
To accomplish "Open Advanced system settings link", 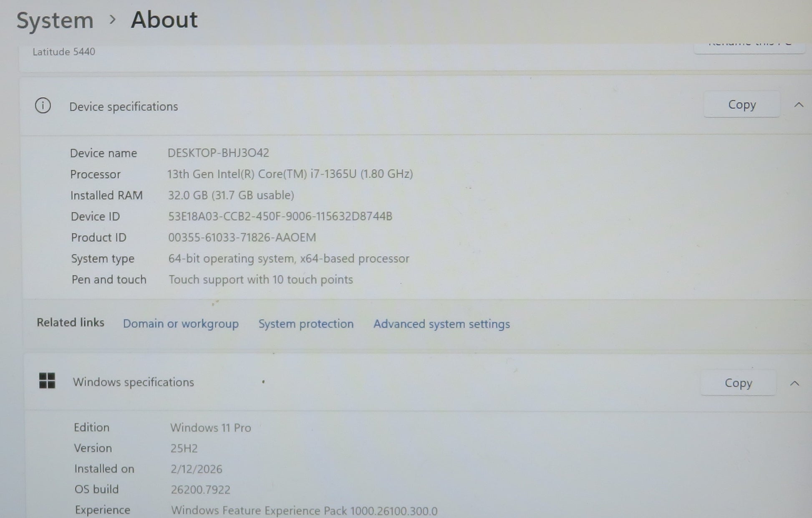I will 441,324.
